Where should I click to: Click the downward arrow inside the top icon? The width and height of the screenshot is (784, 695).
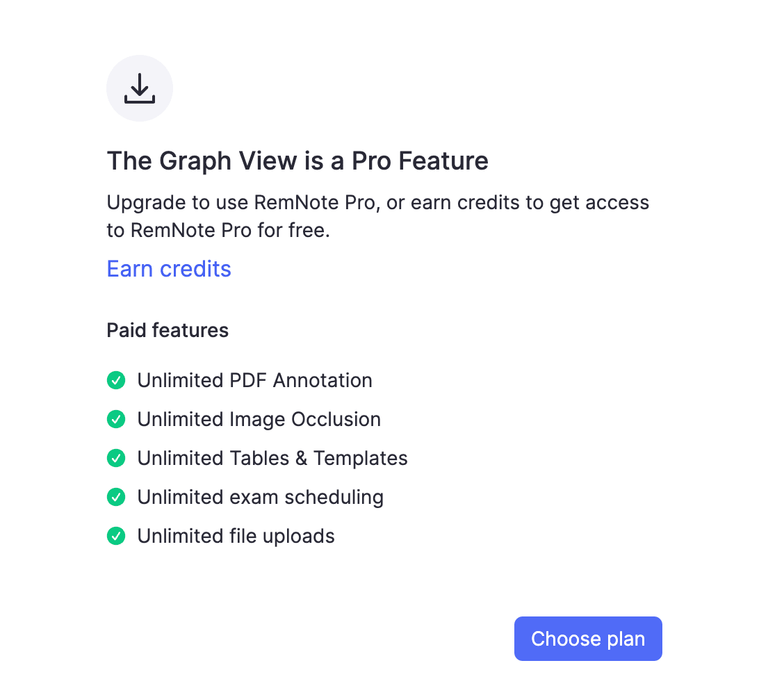click(x=140, y=88)
